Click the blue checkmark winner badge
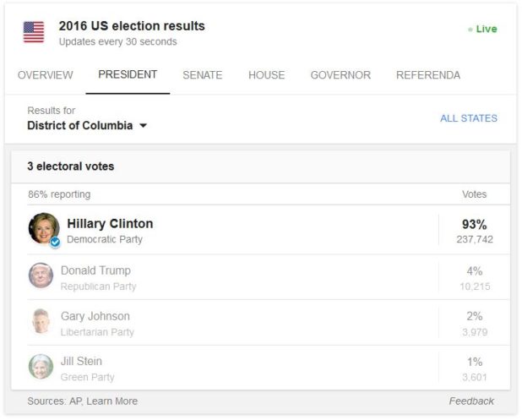This screenshot has width=522, height=420. pyautogui.click(x=55, y=243)
